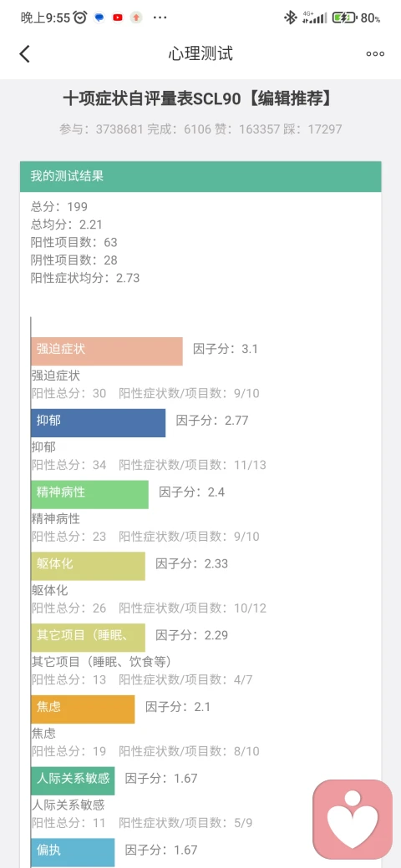Screen dimensions: 401x868
Task: Select the 其它项目 bar
Action: (x=88, y=637)
